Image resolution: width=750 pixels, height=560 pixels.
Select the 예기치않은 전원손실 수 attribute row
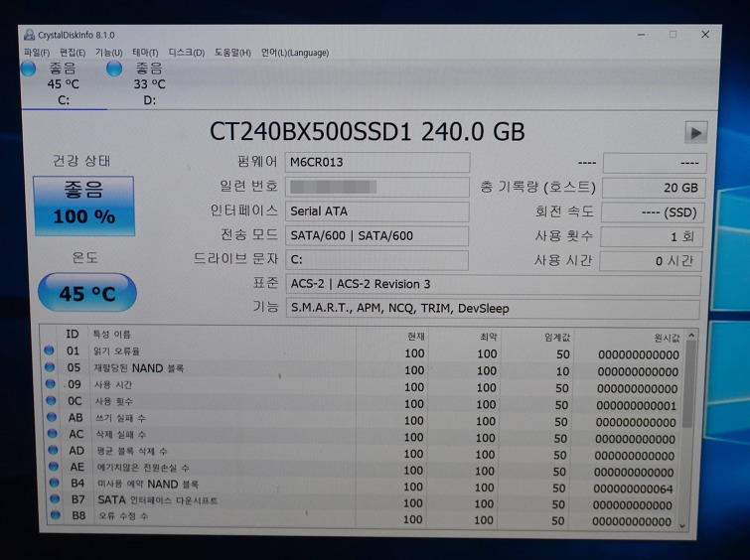point(363,469)
